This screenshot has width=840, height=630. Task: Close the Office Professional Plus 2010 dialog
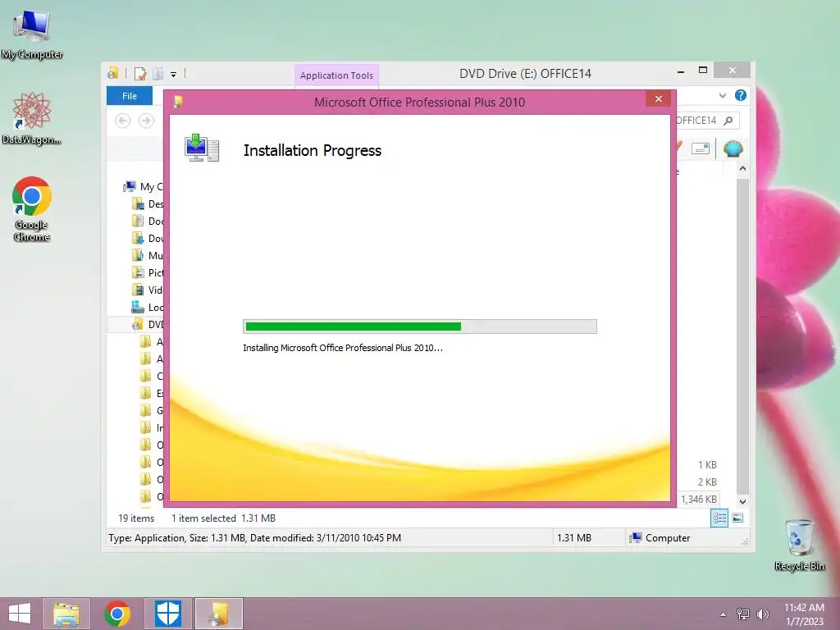pos(659,98)
